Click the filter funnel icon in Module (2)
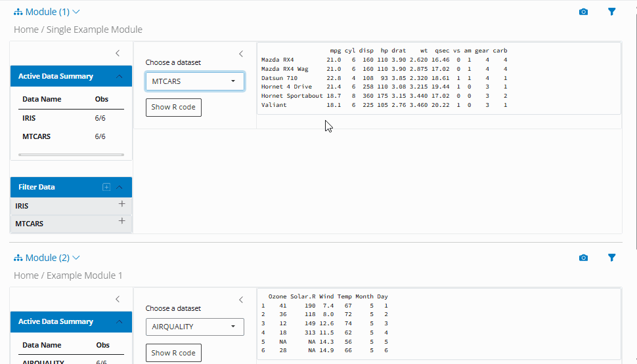Viewport: 637px width, 364px height. (x=611, y=258)
